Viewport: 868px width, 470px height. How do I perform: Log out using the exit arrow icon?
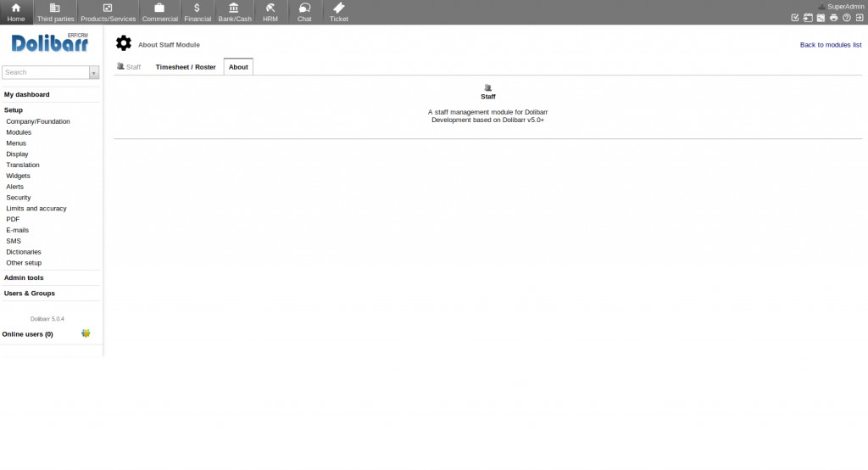point(860,18)
